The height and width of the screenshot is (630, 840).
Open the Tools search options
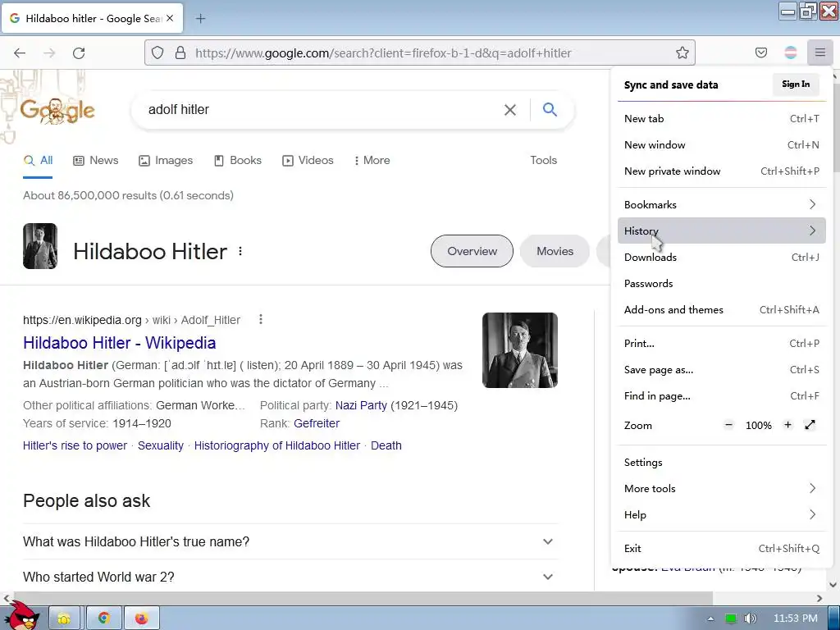pyautogui.click(x=543, y=160)
